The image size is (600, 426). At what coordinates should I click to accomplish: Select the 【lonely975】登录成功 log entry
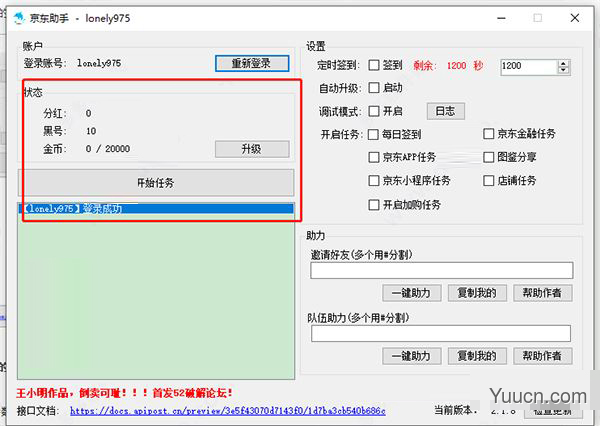pyautogui.click(x=156, y=209)
